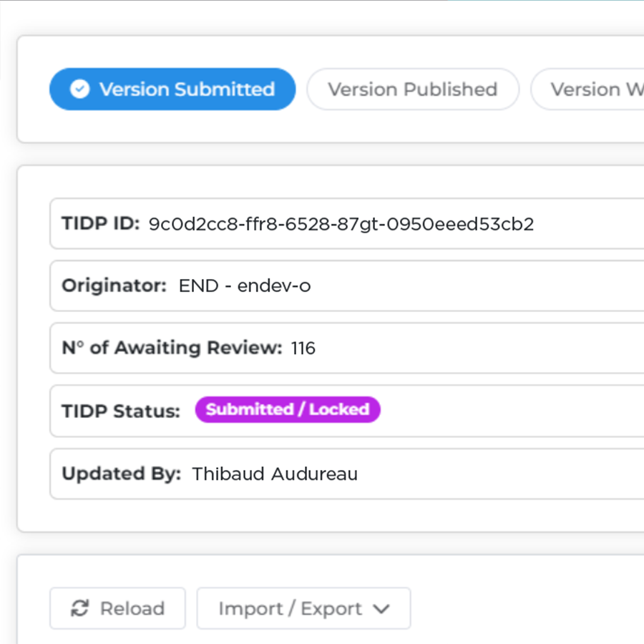The height and width of the screenshot is (644, 644).
Task: Click the TIDP Status field label
Action: [121, 411]
